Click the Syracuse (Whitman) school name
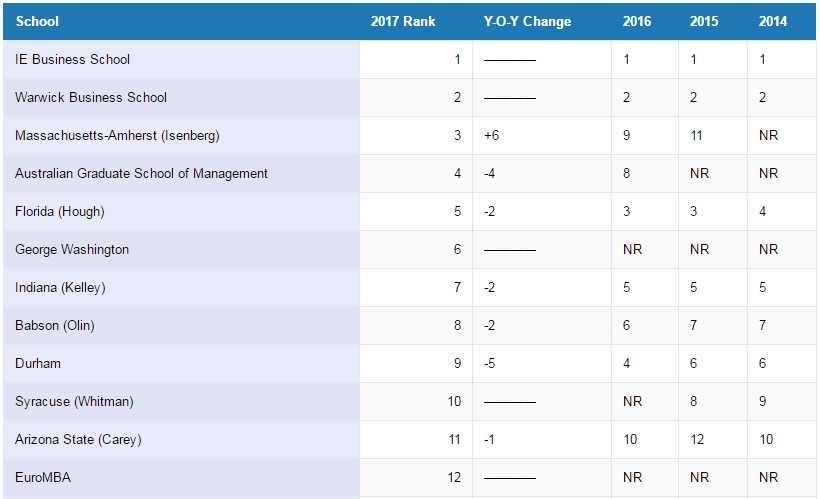 [x=74, y=402]
